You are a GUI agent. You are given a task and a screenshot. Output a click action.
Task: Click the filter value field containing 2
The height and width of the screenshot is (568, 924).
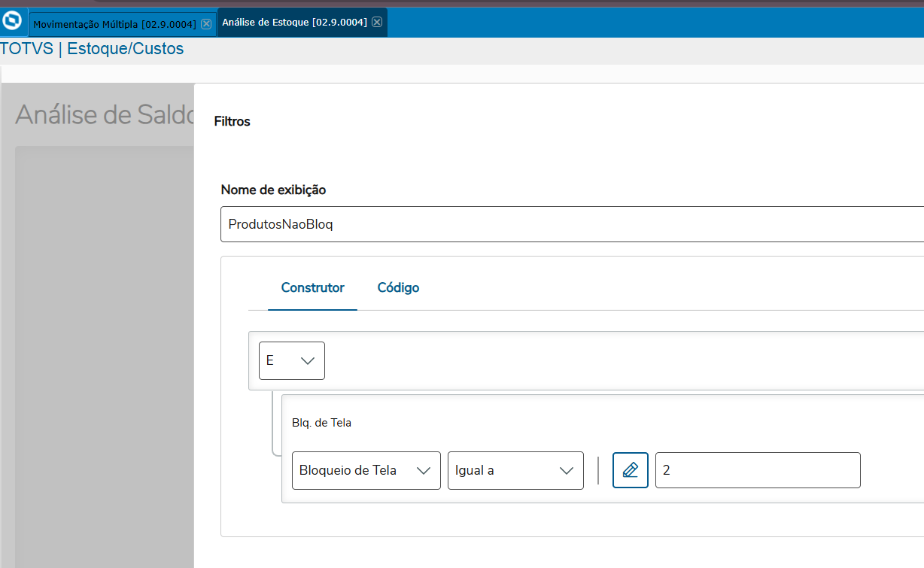point(758,470)
